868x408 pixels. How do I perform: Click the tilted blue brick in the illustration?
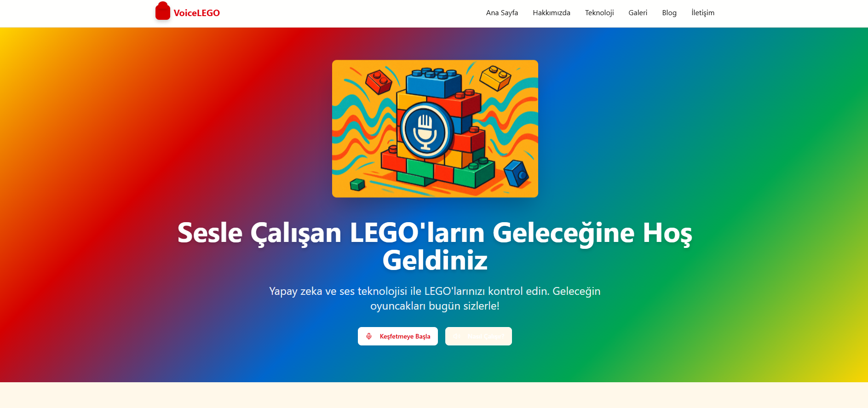tap(516, 173)
